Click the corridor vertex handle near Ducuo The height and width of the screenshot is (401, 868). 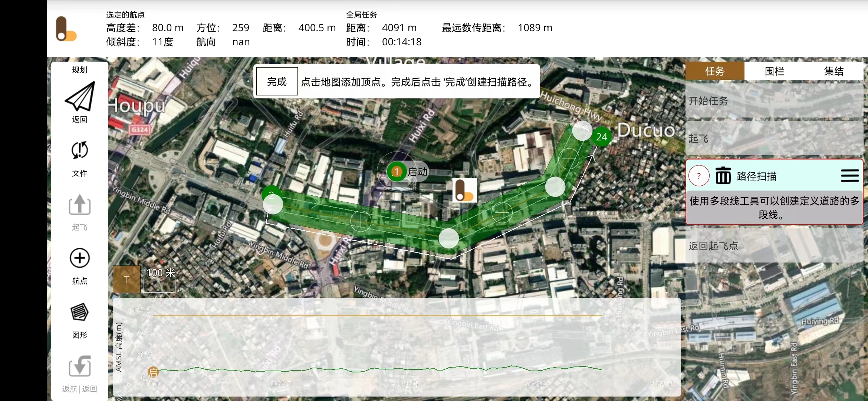pos(582,130)
